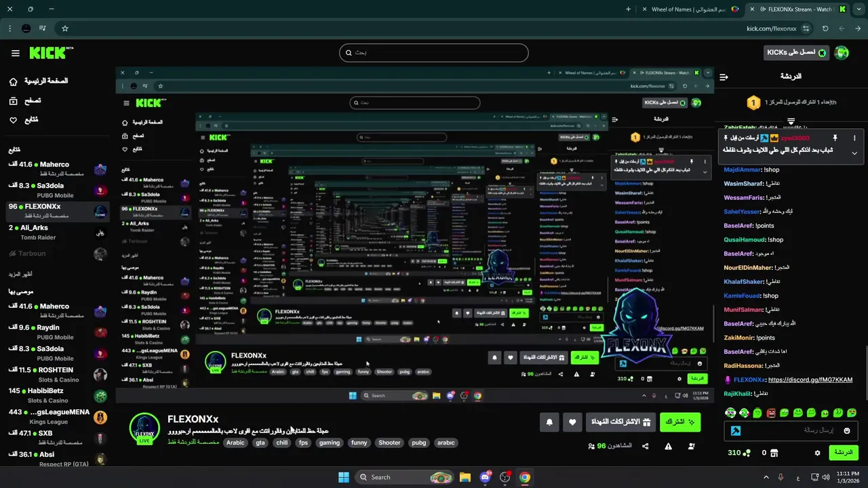Click the kick.com/flexonxx address bar
Viewport: 868px width, 488px height.
(x=771, y=28)
